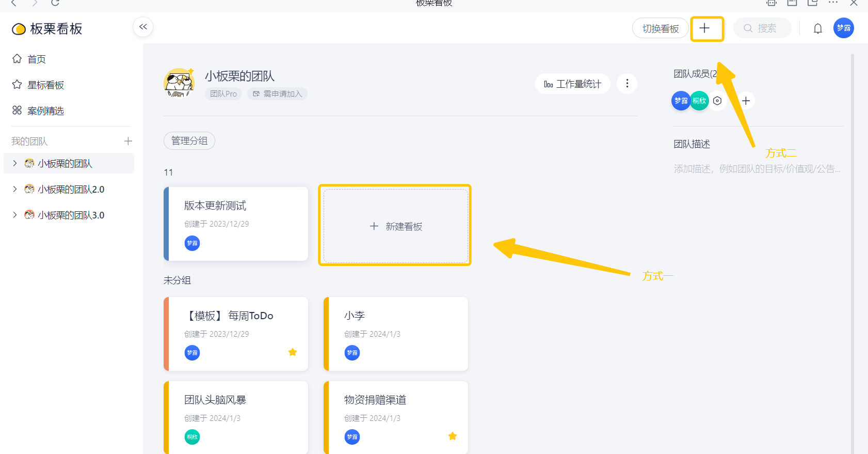The width and height of the screenshot is (868, 454).
Task: Click the 切换看板 button
Action: [660, 28]
